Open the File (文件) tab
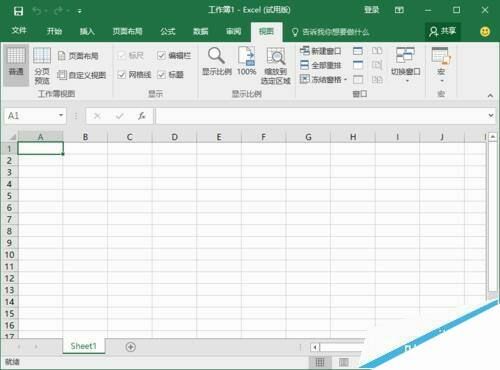The height and width of the screenshot is (370, 500). (x=19, y=31)
